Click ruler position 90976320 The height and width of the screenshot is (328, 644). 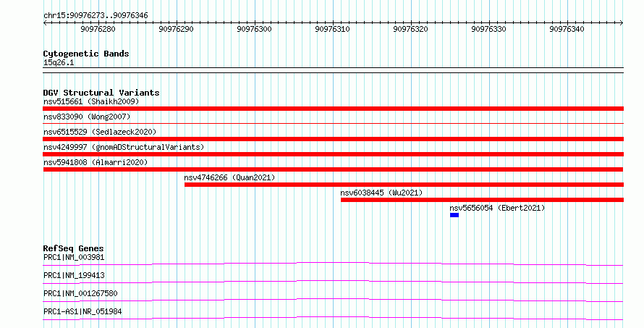[x=411, y=29]
